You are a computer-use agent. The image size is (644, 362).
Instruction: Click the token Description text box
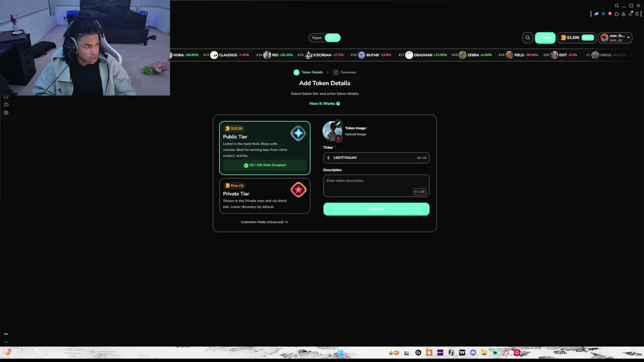[x=376, y=186]
